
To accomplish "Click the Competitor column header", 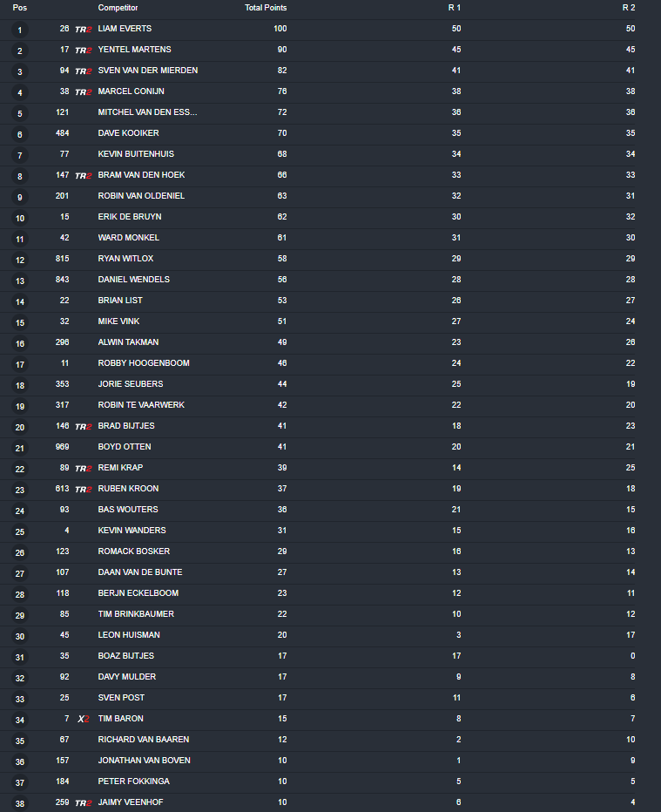I will [118, 8].
